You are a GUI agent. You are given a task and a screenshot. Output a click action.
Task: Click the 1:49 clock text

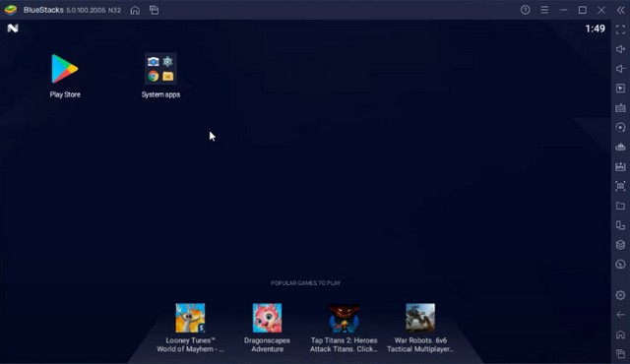(595, 29)
